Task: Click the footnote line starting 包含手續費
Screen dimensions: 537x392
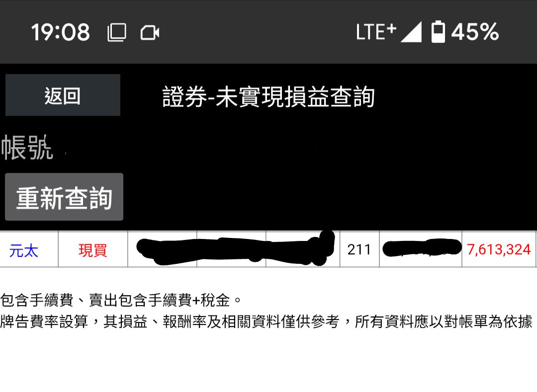Action: pyautogui.click(x=120, y=300)
